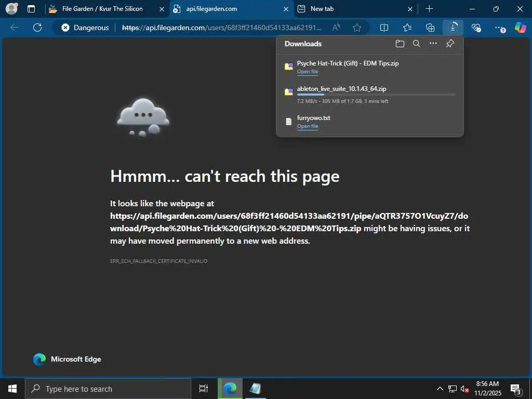Open more options in Downloads panel
Screen dimensions: 532x399
(x=433, y=44)
